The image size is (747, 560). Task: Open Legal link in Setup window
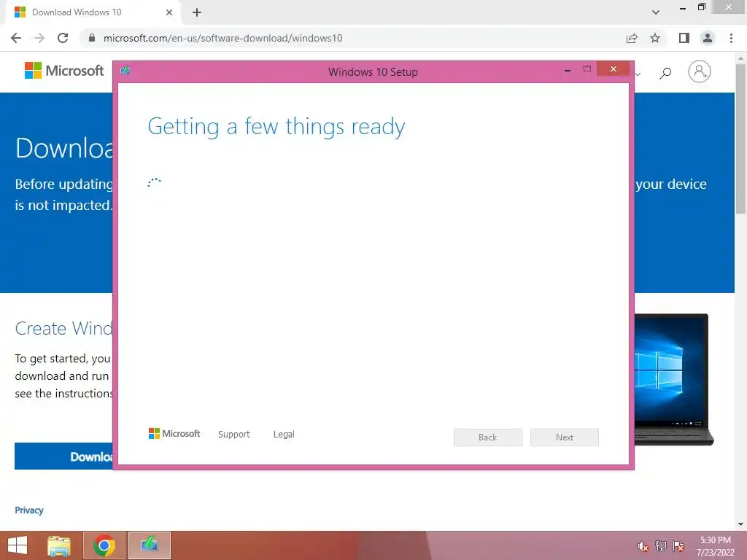(x=284, y=435)
